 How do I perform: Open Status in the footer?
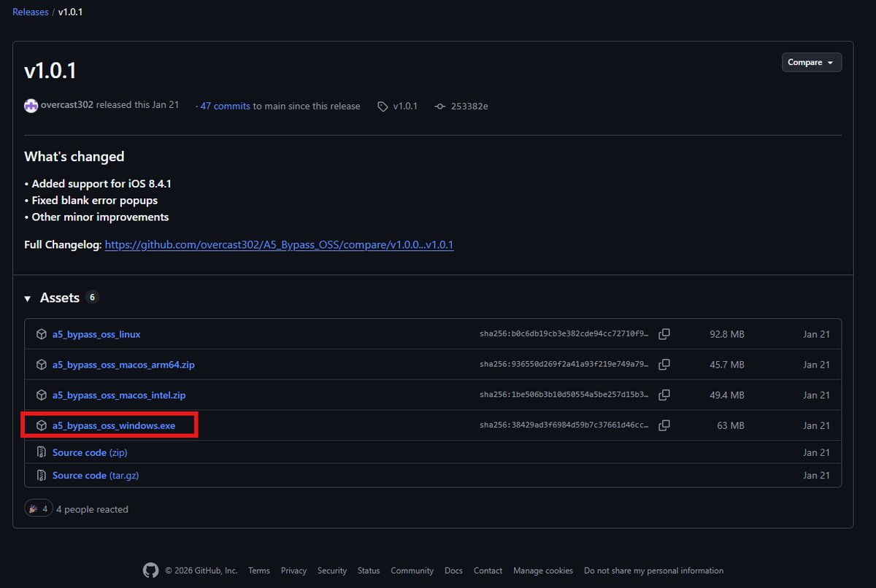point(369,570)
